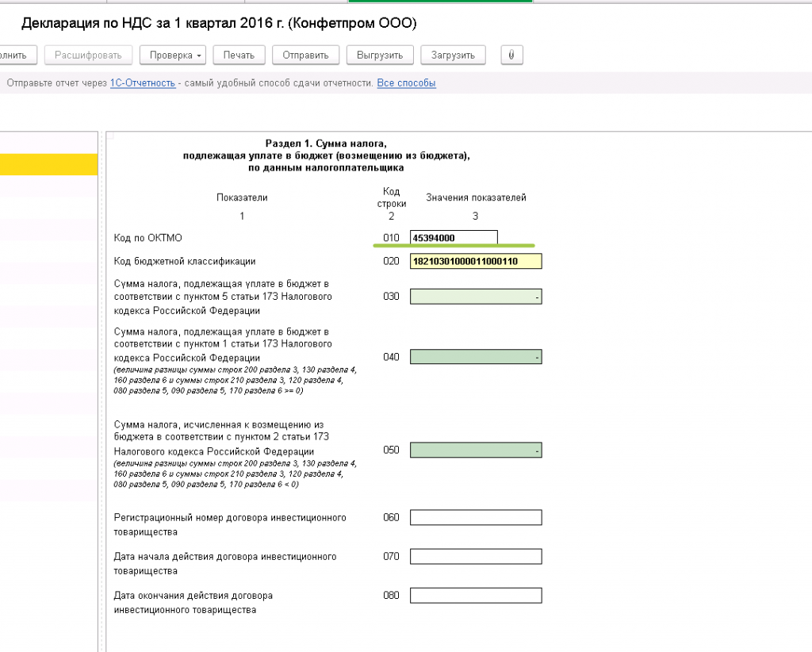The height and width of the screenshot is (652, 812).
Task: Select the green value field on line 040
Action: point(476,357)
